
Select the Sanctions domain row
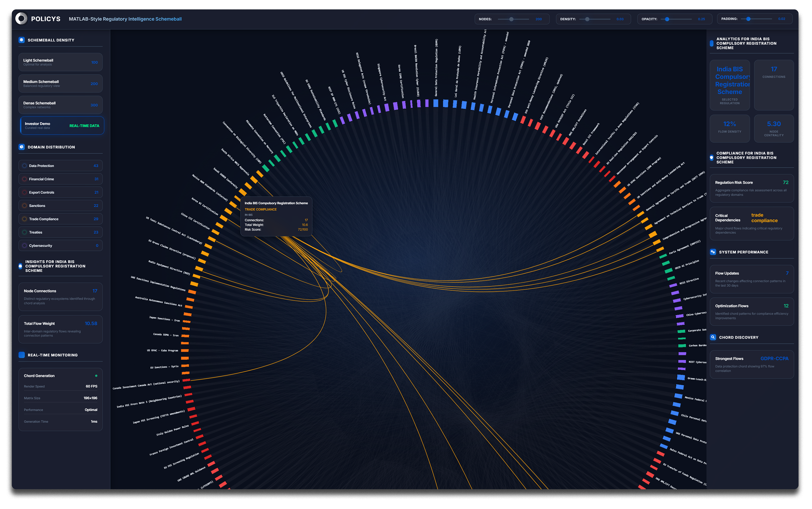point(60,206)
